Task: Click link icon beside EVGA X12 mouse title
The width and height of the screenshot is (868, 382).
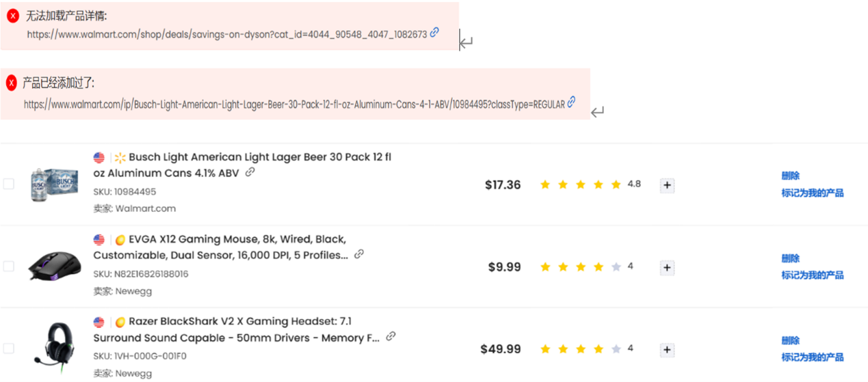Action: pos(359,254)
